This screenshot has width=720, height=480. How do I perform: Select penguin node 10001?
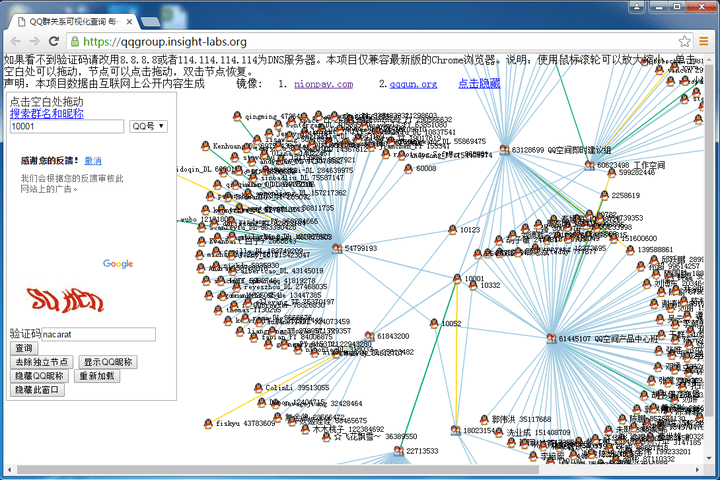(457, 278)
